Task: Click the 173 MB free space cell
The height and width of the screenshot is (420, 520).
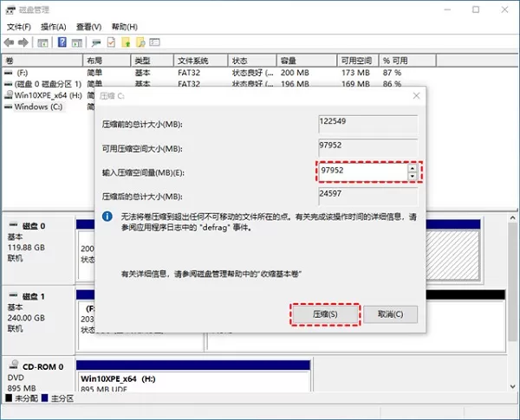Action: 355,73
